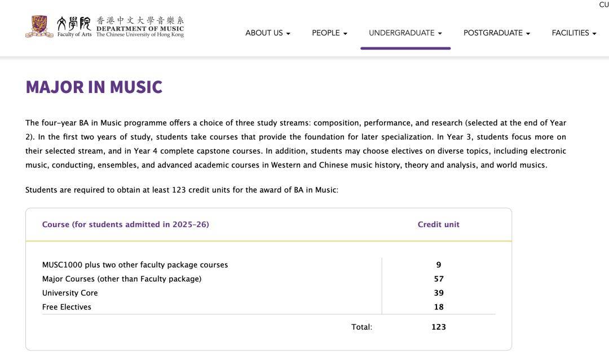Click the CU link in top corner
Screen dimensions: 609x364
pyautogui.click(x=603, y=5)
